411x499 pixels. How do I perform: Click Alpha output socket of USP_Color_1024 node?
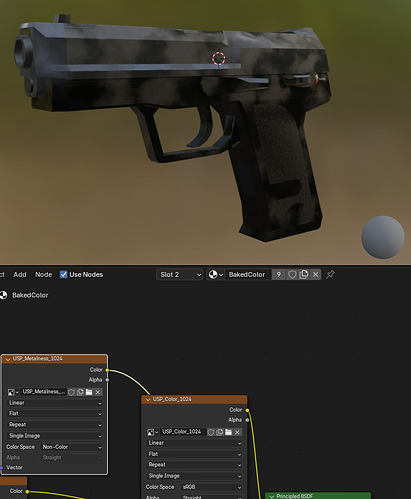(247, 420)
